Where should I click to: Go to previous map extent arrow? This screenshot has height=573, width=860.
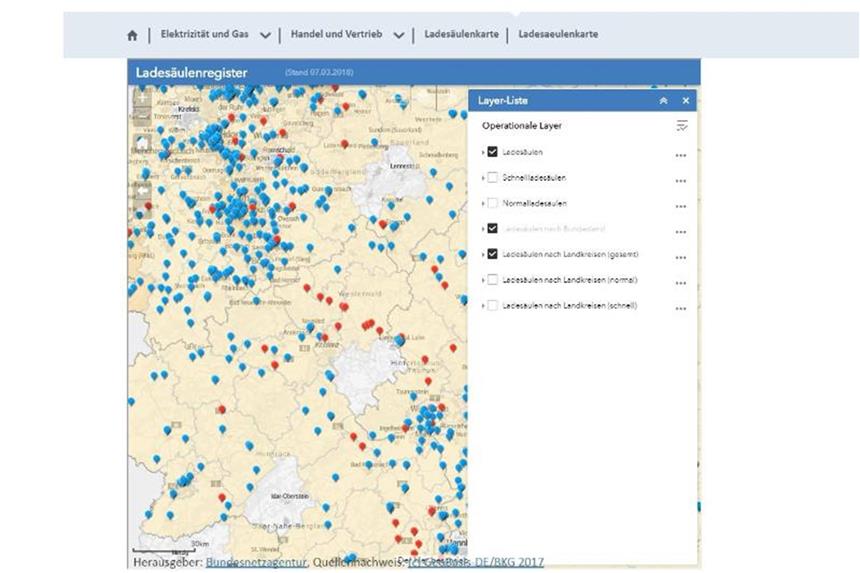tap(142, 191)
